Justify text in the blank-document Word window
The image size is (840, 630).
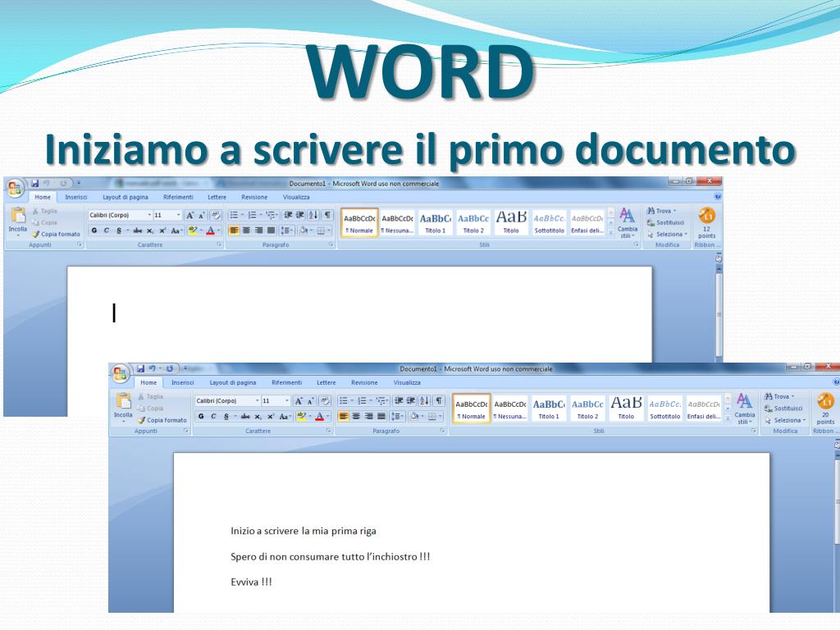[272, 231]
